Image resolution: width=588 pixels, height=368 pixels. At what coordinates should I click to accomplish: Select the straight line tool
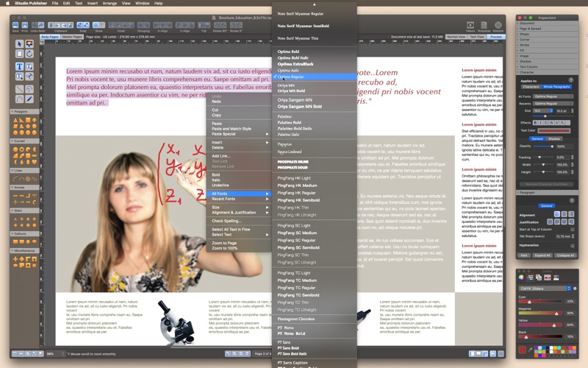[20, 89]
